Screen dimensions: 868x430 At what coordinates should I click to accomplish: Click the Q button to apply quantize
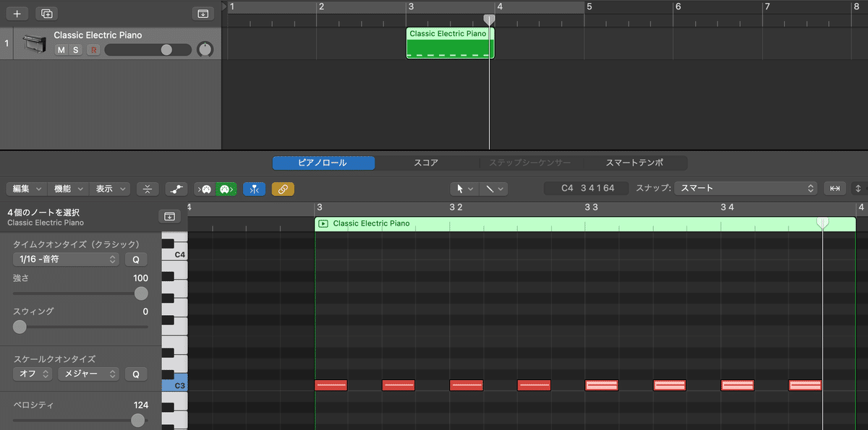pyautogui.click(x=136, y=259)
